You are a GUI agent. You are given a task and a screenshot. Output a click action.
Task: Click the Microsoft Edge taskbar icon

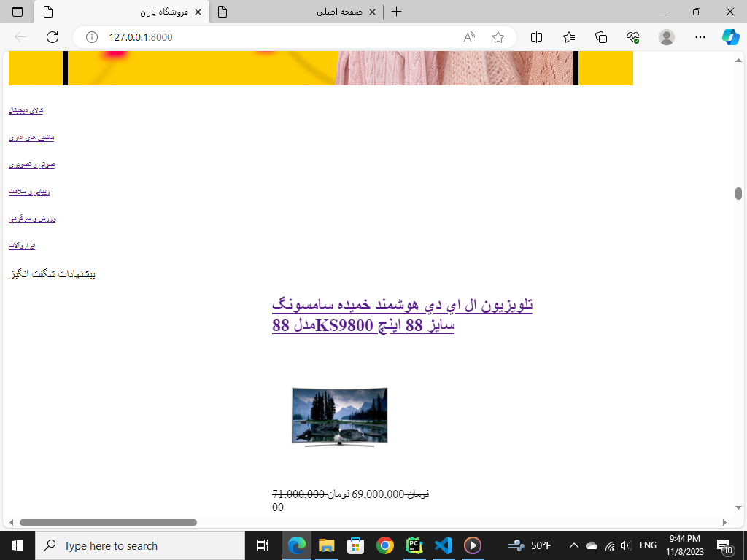[x=297, y=545]
